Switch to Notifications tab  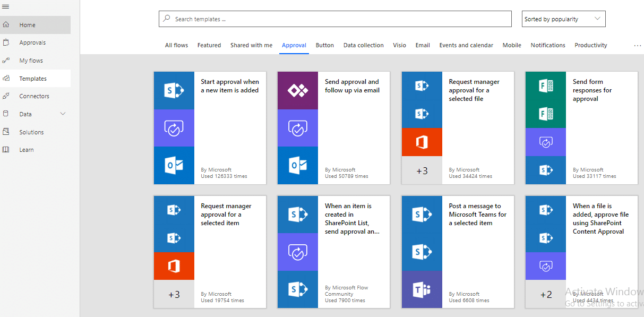click(x=548, y=45)
